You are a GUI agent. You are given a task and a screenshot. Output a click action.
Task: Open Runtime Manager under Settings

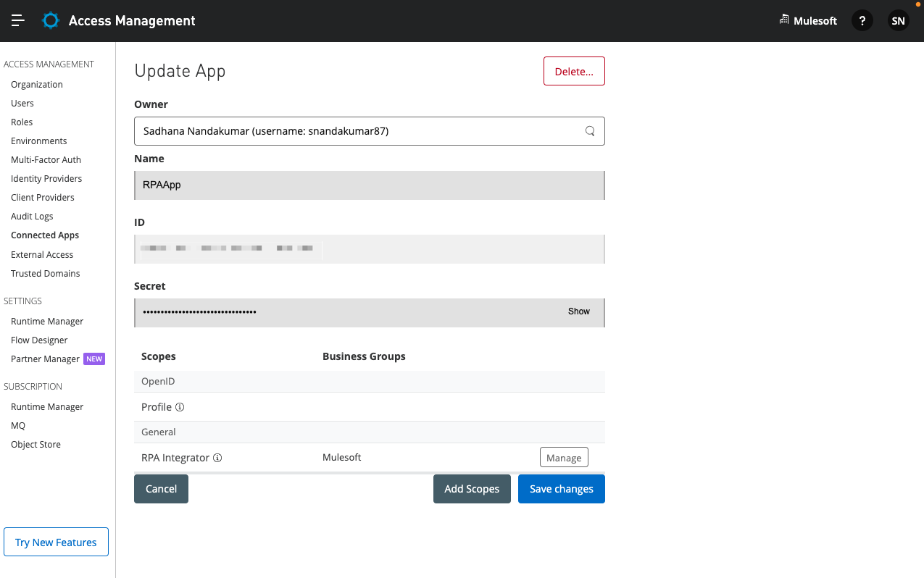47,322
